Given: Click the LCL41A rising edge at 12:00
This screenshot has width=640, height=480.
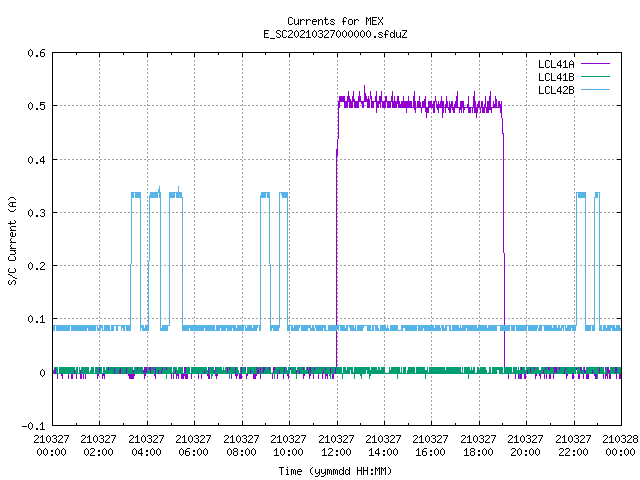Looking at the screenshot, I should (x=337, y=235).
